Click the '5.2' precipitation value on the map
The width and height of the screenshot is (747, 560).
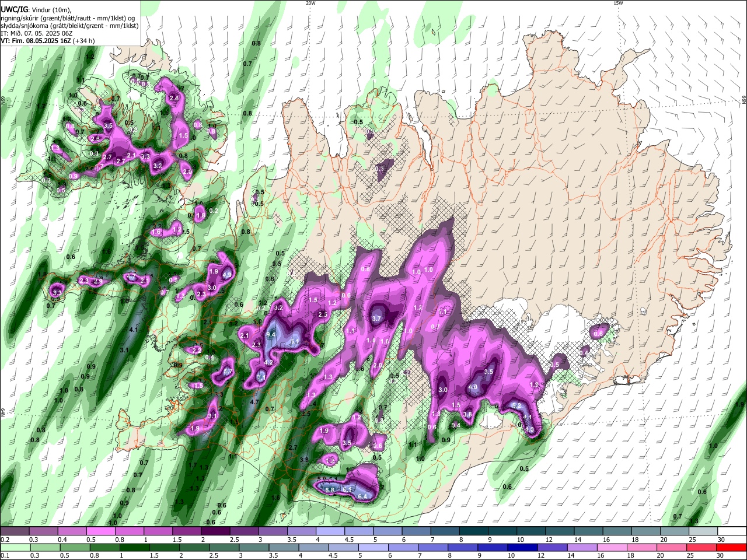coord(516,405)
